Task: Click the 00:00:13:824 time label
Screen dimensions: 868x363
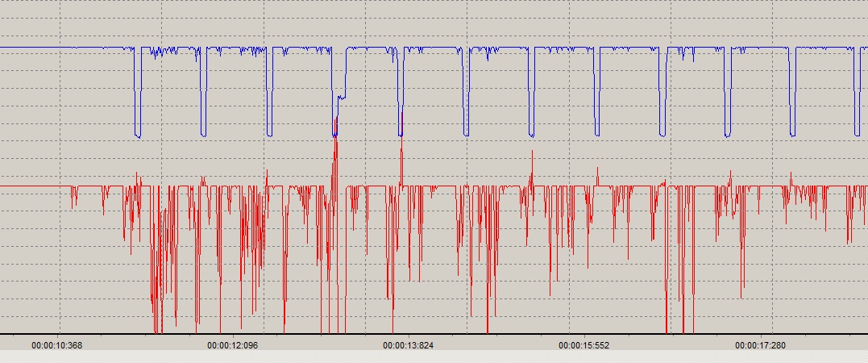Action: [409, 346]
